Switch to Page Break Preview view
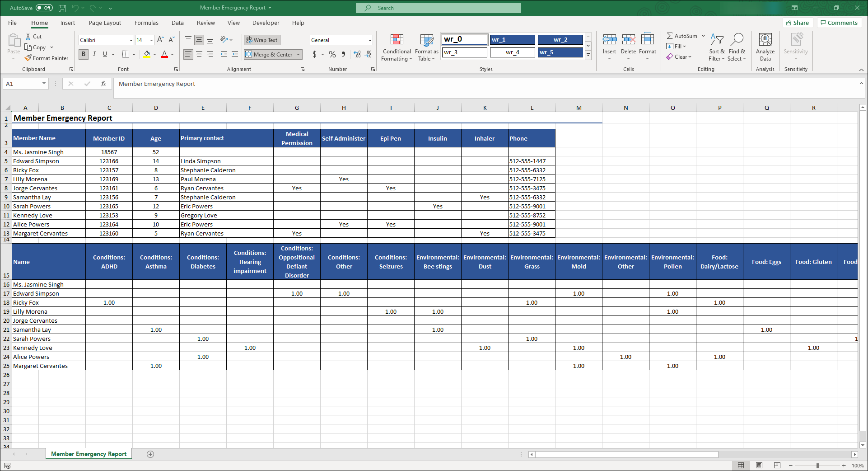The height and width of the screenshot is (471, 868). coord(777,466)
